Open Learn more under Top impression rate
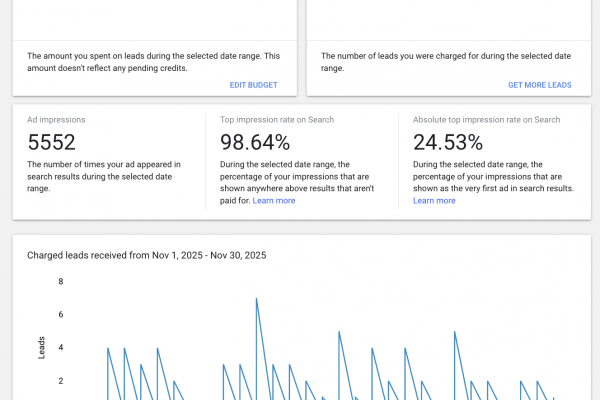This screenshot has height=400, width=600. coord(274,201)
